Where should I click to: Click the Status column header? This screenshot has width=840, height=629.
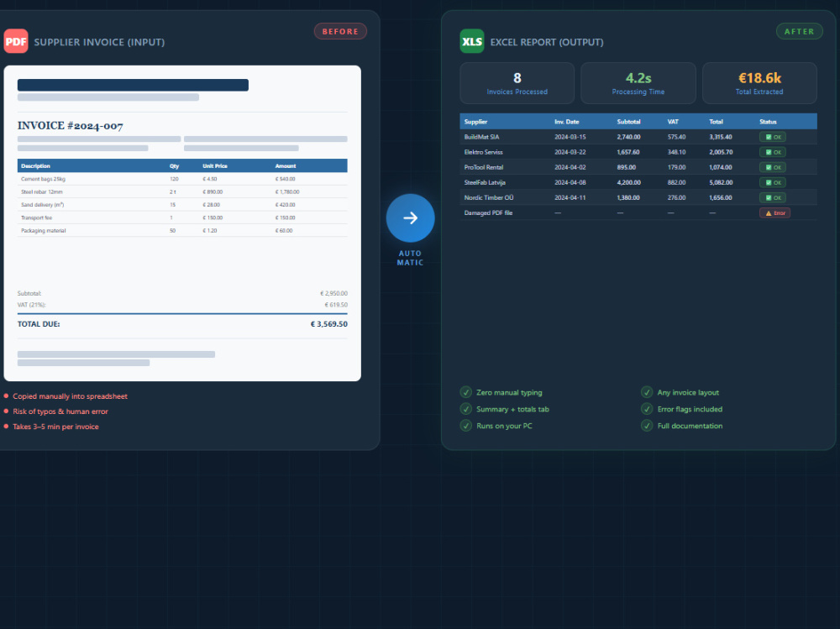[x=768, y=122]
